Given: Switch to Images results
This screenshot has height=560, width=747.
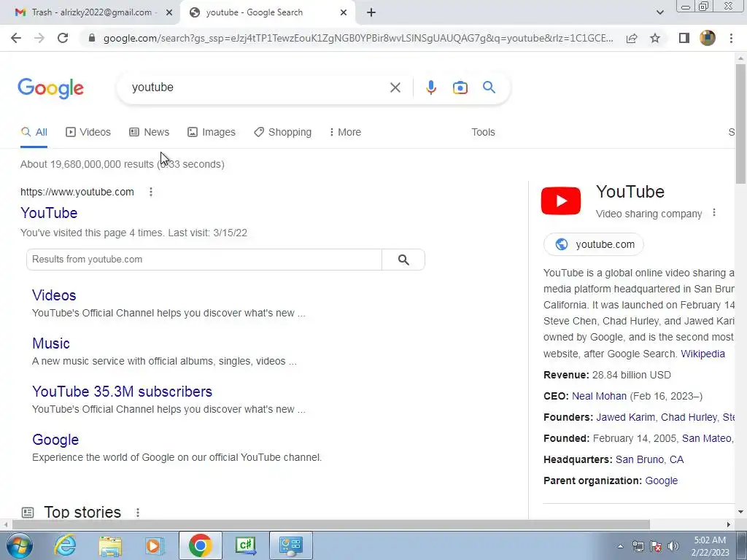Looking at the screenshot, I should pos(212,133).
